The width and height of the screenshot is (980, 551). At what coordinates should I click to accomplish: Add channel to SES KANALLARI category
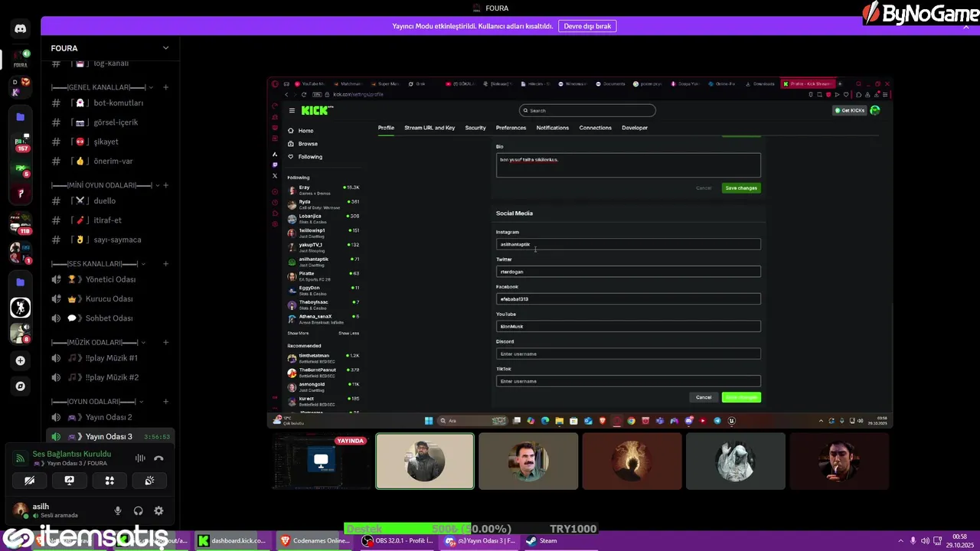tap(166, 264)
